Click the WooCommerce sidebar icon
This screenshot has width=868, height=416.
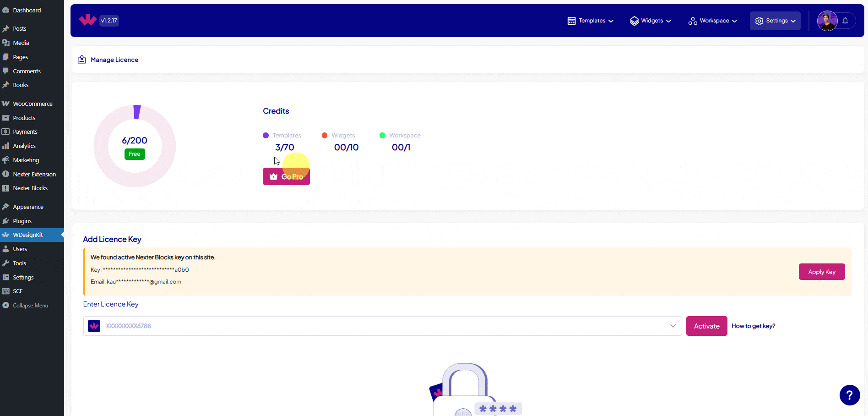[x=6, y=104]
